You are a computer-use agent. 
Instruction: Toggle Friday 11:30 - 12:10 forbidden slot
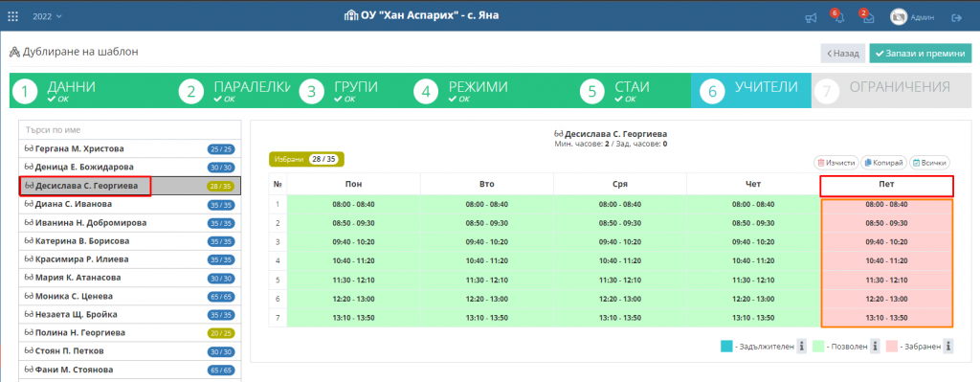[x=886, y=281]
